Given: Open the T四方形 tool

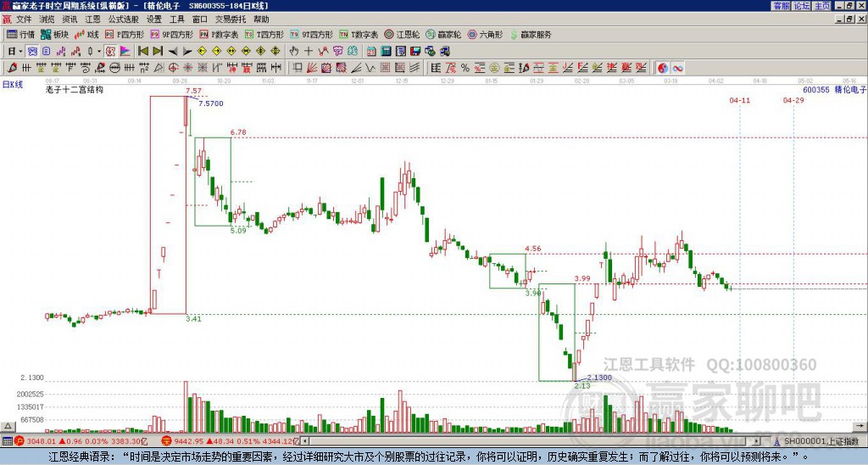Looking at the screenshot, I should pos(264,34).
